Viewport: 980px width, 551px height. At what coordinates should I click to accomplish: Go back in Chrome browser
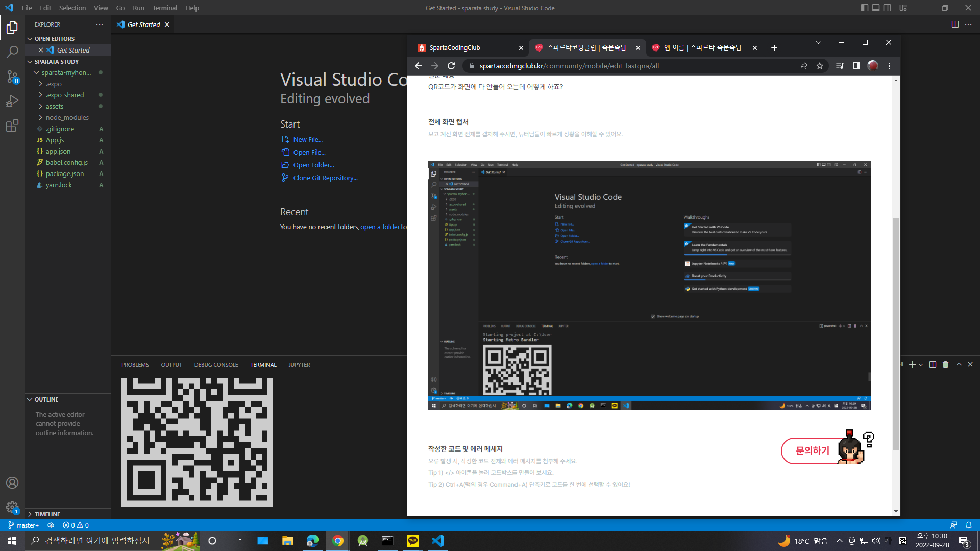(419, 66)
